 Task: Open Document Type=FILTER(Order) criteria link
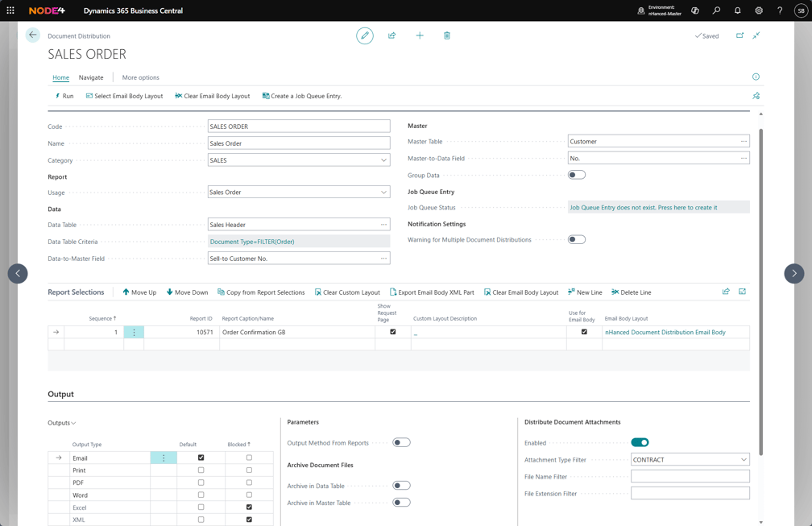click(252, 242)
